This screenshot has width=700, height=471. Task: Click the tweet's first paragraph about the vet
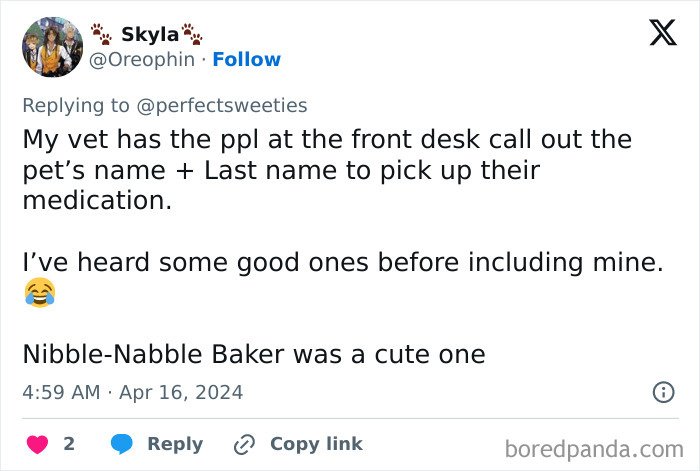tap(325, 170)
